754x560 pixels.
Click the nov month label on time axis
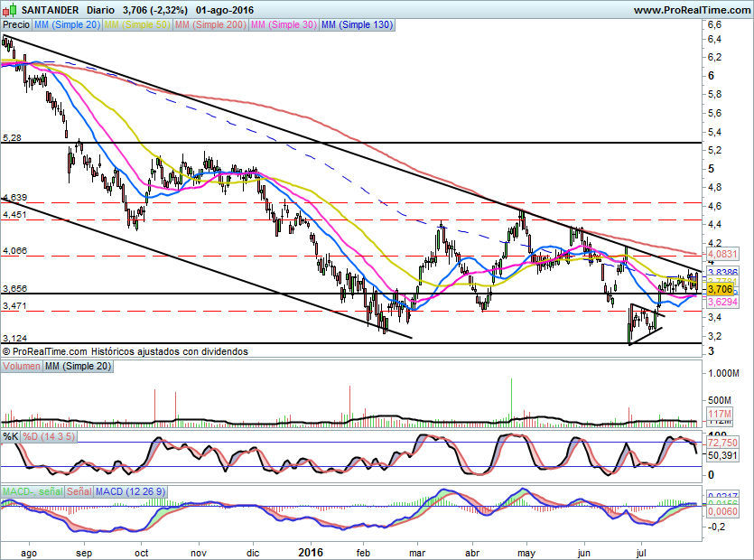pos(199,554)
